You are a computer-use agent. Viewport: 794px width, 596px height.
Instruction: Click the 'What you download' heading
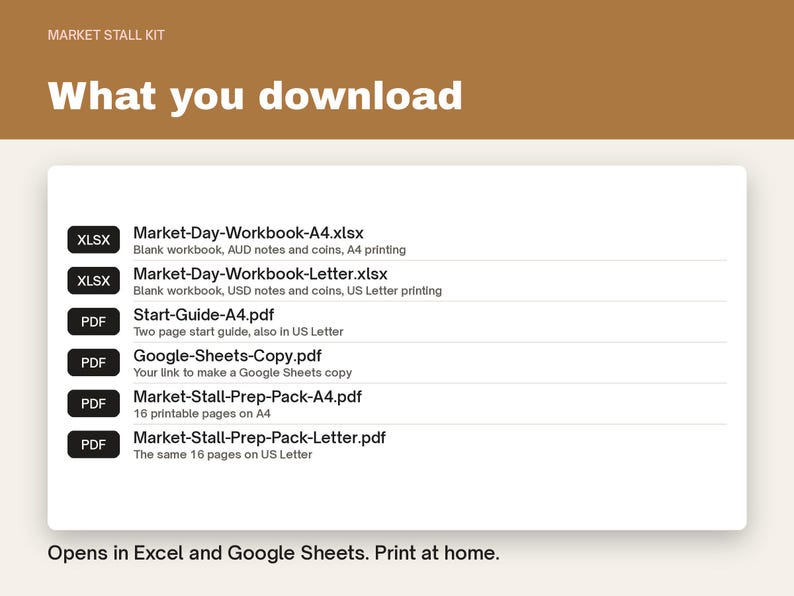(255, 96)
